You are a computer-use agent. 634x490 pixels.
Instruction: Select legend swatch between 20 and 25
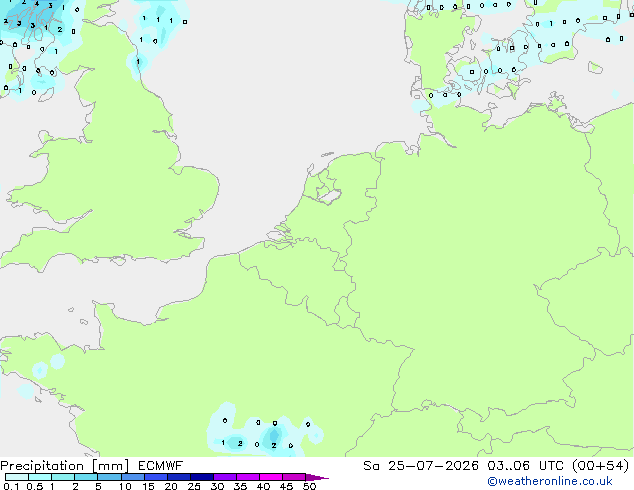click(x=179, y=477)
